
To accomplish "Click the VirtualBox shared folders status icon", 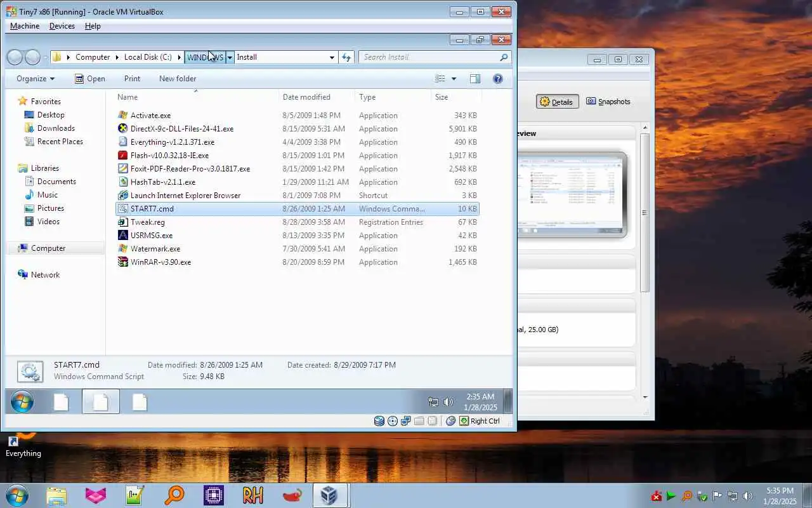I will tap(419, 421).
